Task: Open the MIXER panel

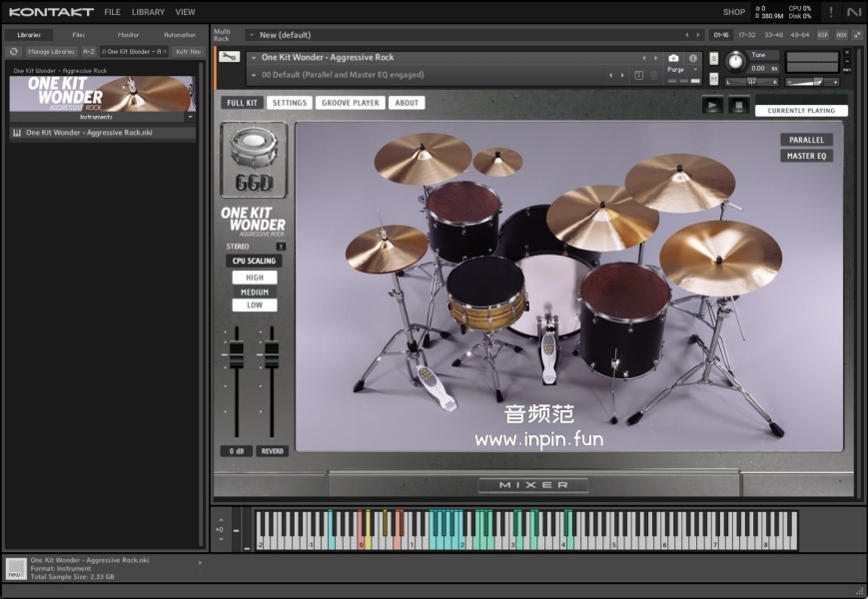Action: pos(533,485)
